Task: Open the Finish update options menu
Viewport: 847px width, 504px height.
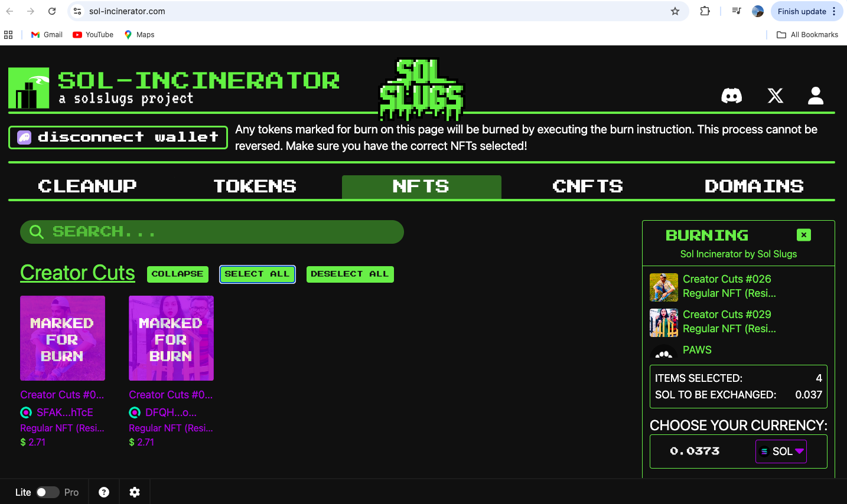Action: click(833, 11)
